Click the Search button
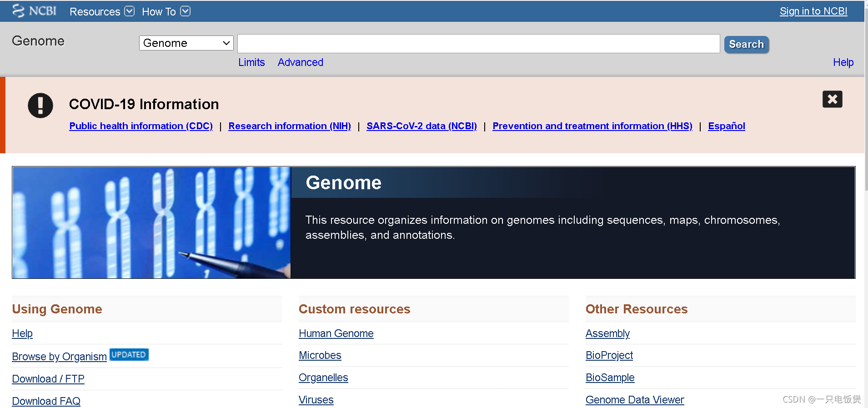The width and height of the screenshot is (868, 408). tap(746, 44)
